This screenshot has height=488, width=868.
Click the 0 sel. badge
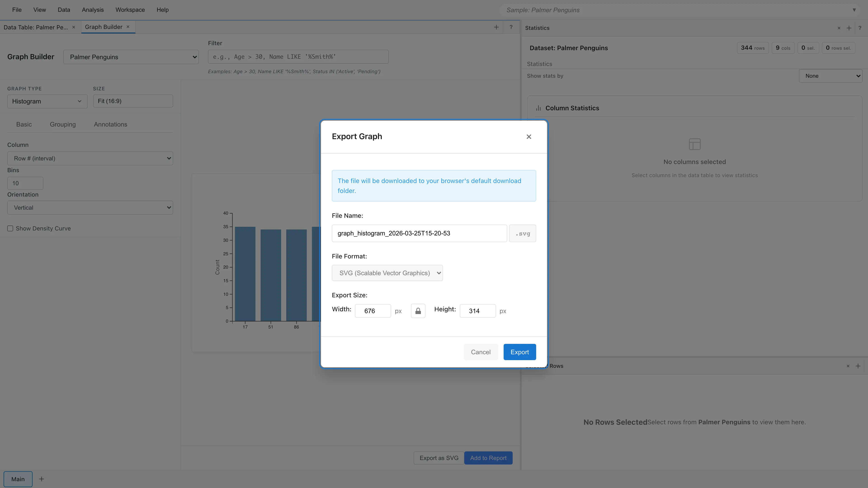(808, 48)
